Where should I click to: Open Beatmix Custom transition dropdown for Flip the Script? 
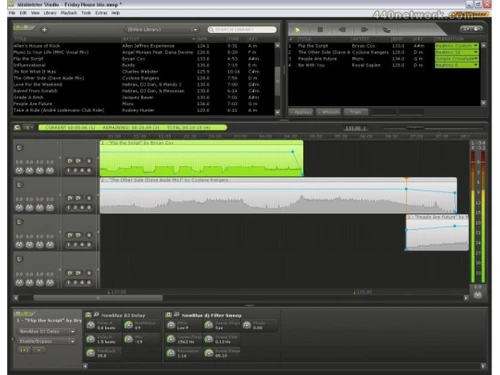click(x=457, y=46)
